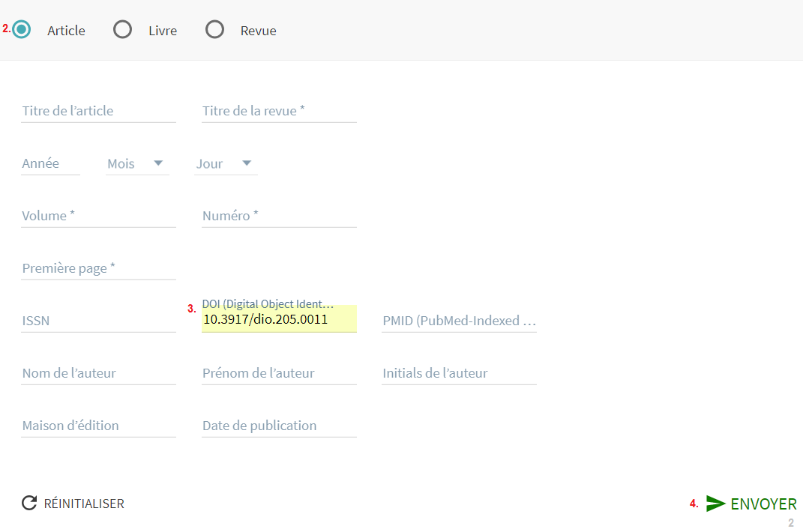Open the Mois dropdown
Image resolution: width=803 pixels, height=532 pixels.
coord(137,164)
